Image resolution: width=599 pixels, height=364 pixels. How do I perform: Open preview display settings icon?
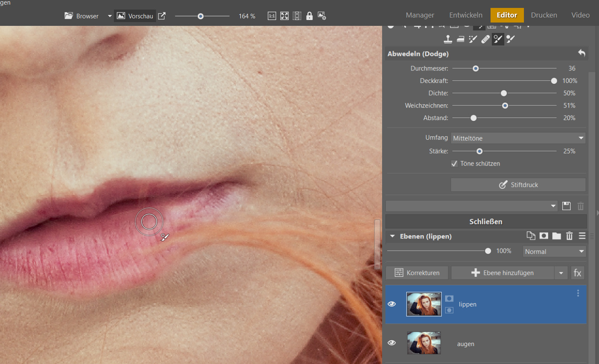pyautogui.click(x=322, y=16)
